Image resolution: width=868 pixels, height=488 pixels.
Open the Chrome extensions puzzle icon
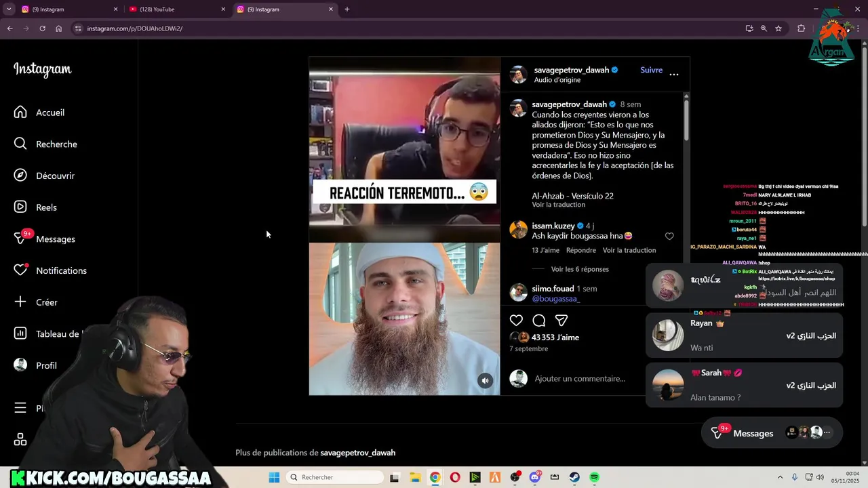[x=802, y=28]
